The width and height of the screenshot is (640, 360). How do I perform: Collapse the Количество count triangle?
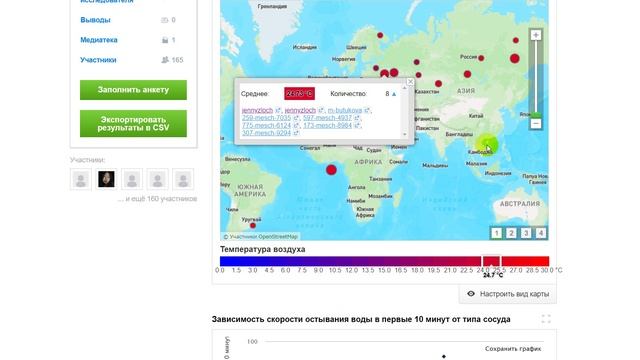point(394,94)
